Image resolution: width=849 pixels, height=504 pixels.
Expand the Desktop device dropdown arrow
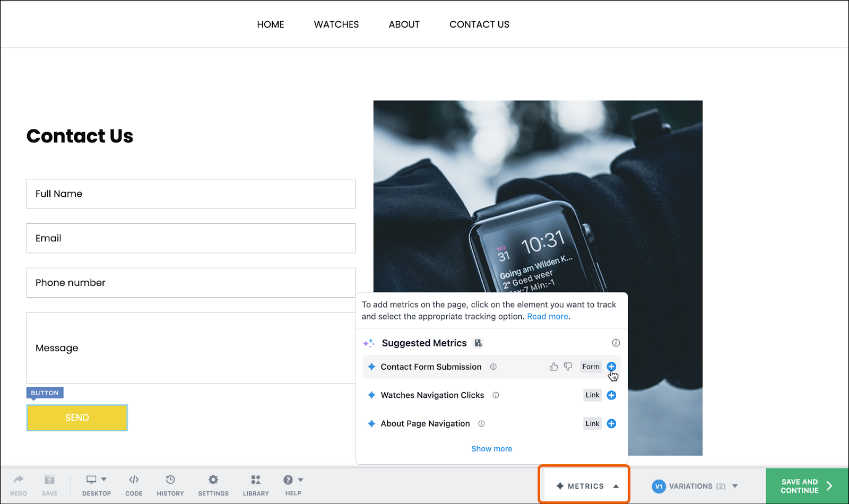tap(103, 480)
